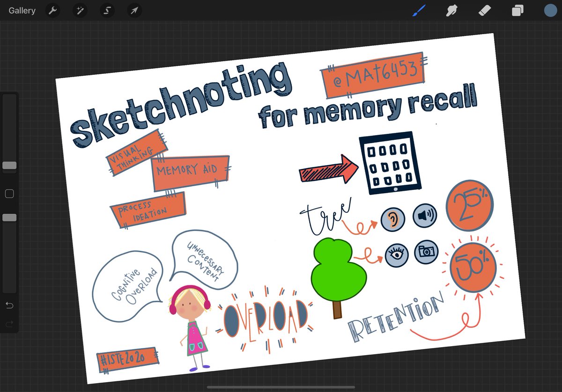562x392 pixels.
Task: Open the Actions wrench menu
Action: pyautogui.click(x=52, y=10)
